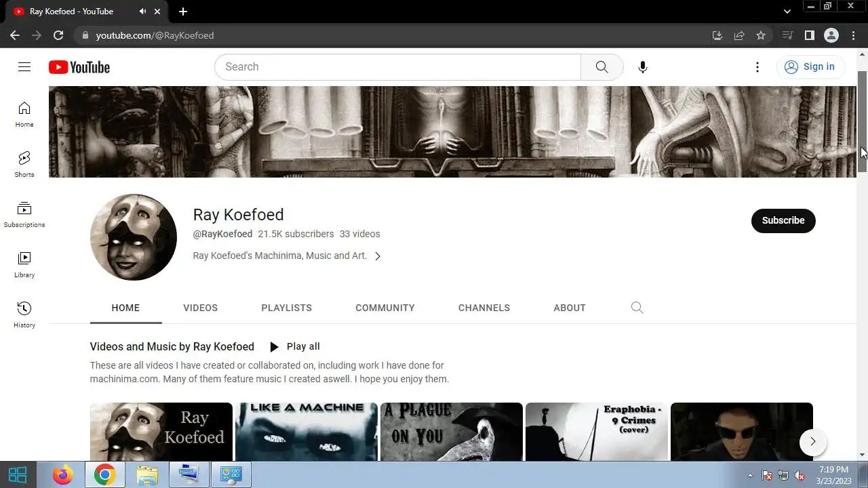Click the page vertical scrollbar thumb
Image resolution: width=868 pixels, height=488 pixels.
pos(863,122)
